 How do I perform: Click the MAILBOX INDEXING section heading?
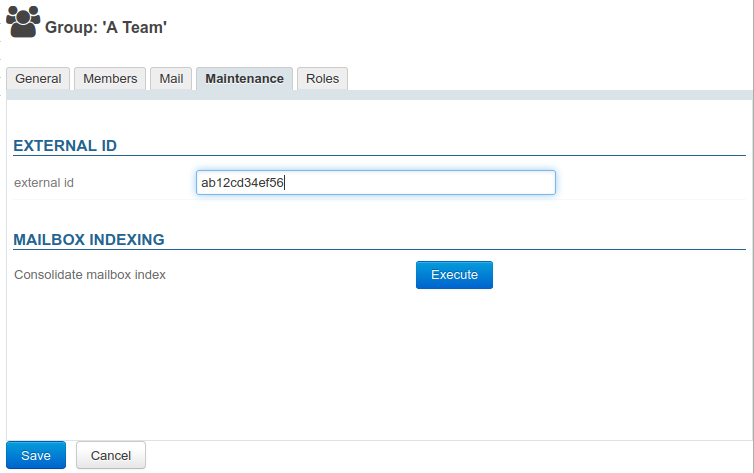pyautogui.click(x=88, y=240)
